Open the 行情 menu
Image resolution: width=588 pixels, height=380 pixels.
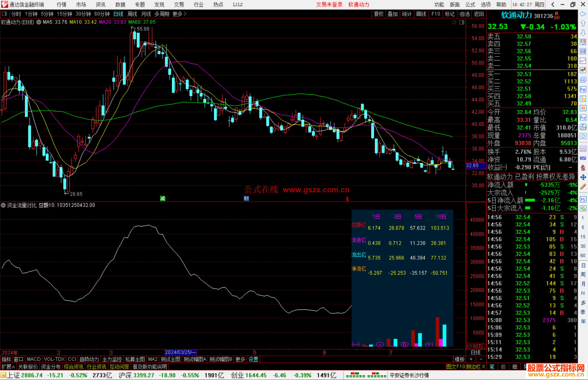(x=61, y=4)
